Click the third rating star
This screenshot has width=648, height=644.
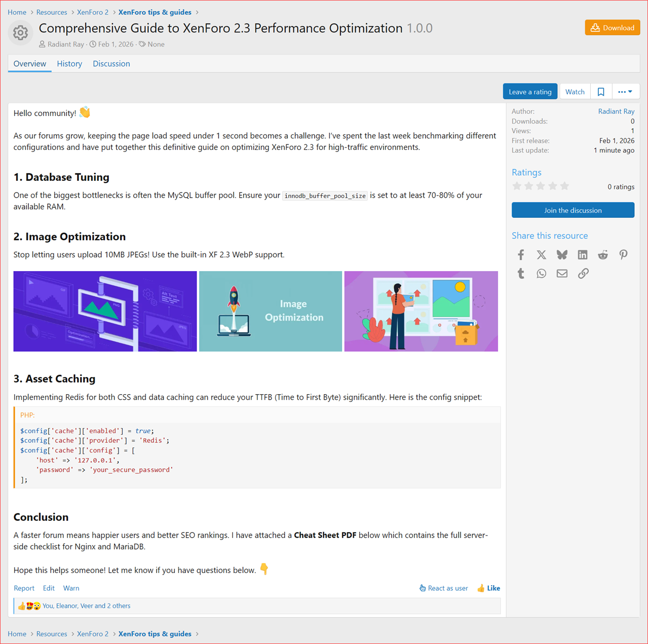pyautogui.click(x=541, y=186)
